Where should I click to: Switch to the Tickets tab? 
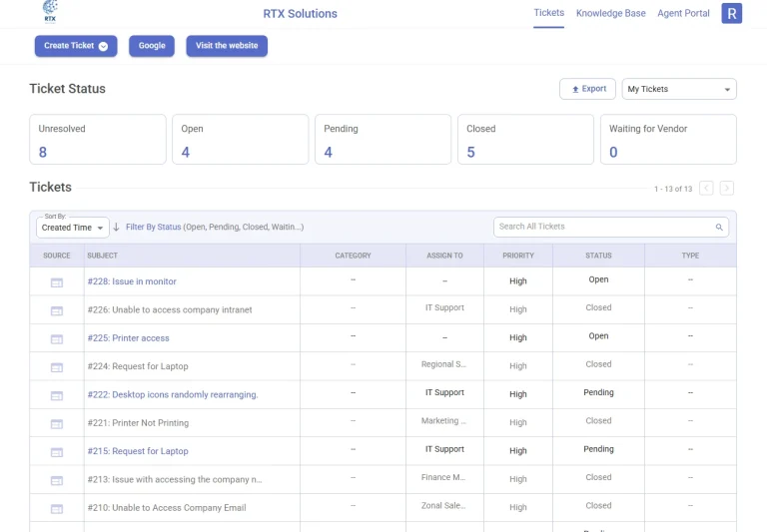548,13
